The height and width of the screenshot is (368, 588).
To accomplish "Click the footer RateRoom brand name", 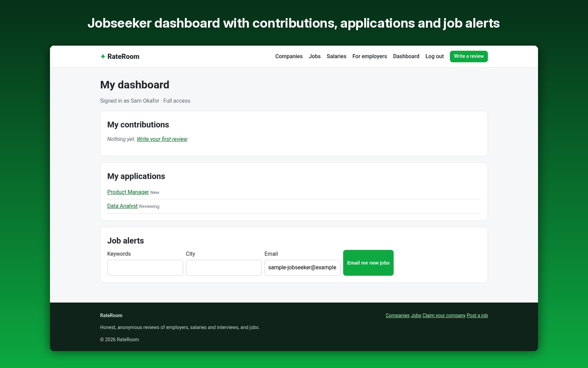I will (x=111, y=315).
